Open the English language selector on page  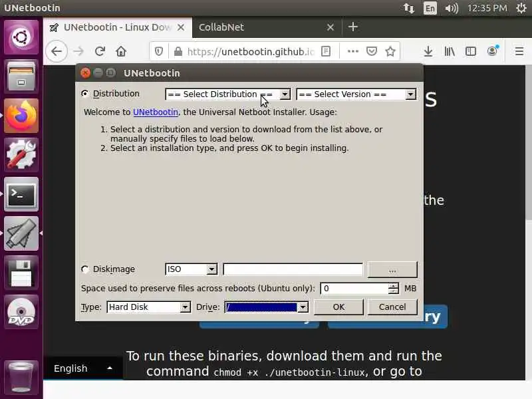tap(82, 368)
